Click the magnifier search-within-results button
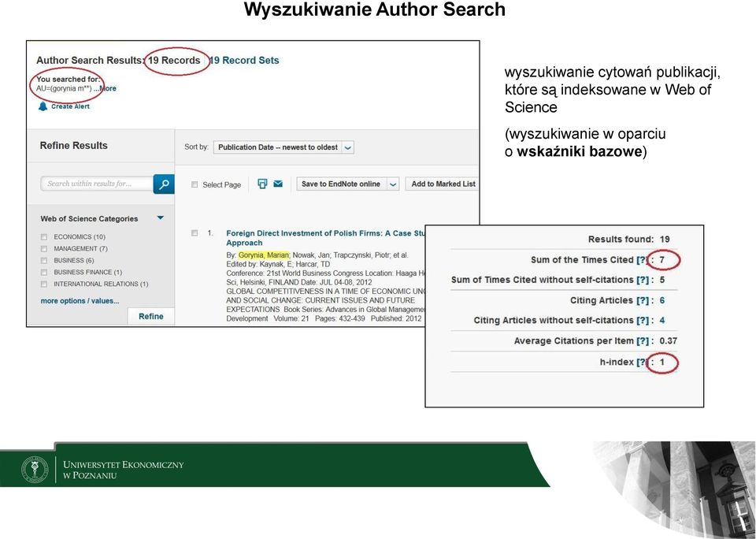Image resolution: width=756 pixels, height=539 pixels. pos(164,184)
